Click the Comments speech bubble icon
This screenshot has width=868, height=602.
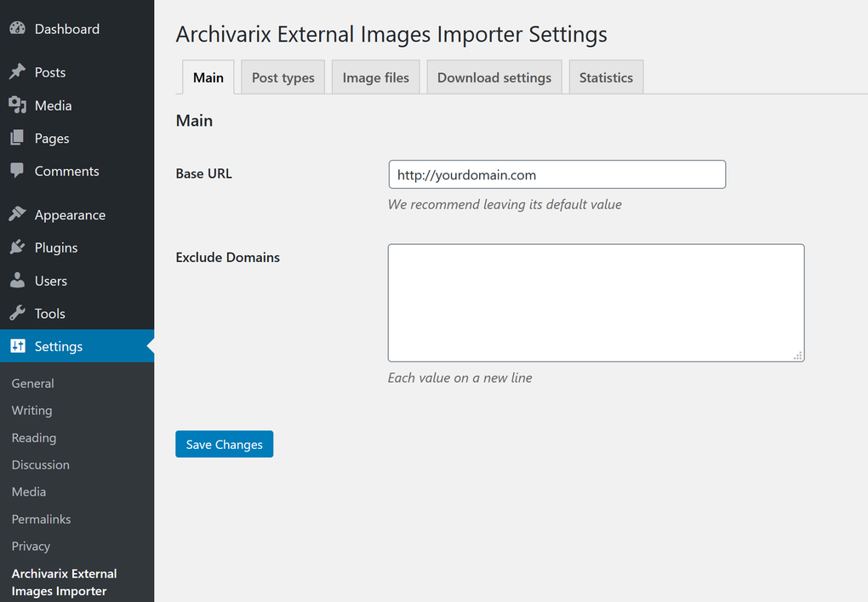(17, 171)
